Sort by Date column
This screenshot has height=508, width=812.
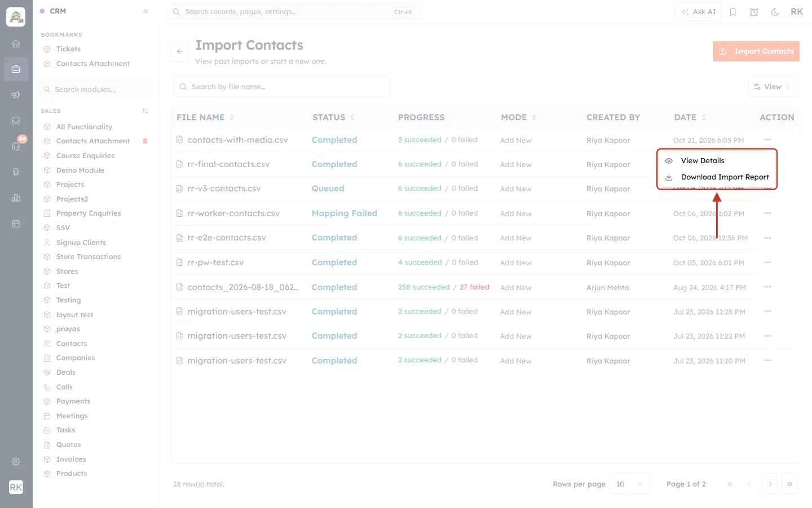(690, 117)
